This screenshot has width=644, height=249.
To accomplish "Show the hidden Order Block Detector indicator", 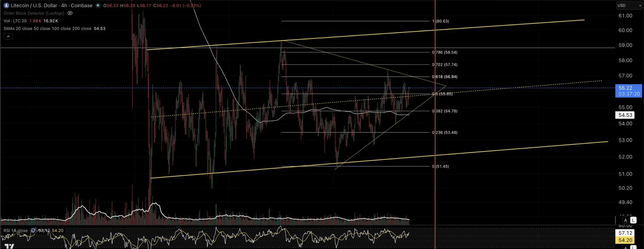I will click(x=70, y=13).
